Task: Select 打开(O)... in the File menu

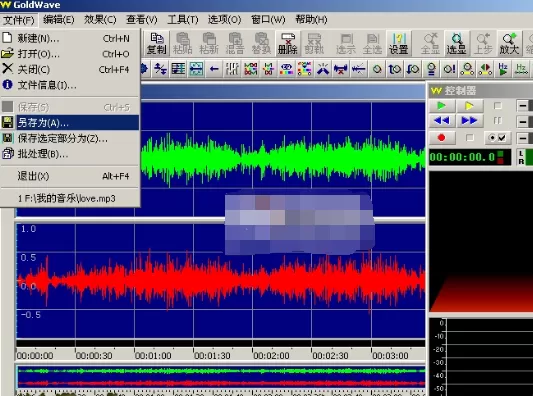Action: [x=70, y=54]
